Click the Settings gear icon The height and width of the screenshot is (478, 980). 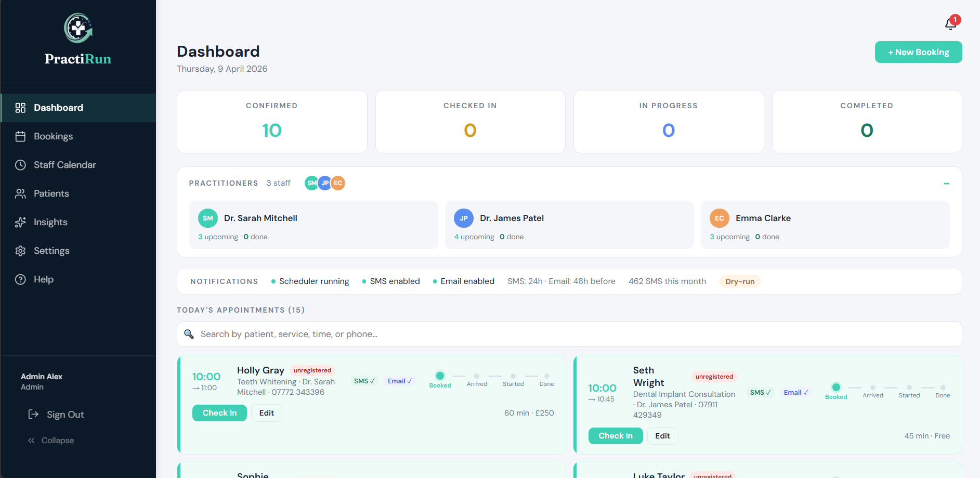click(x=20, y=251)
